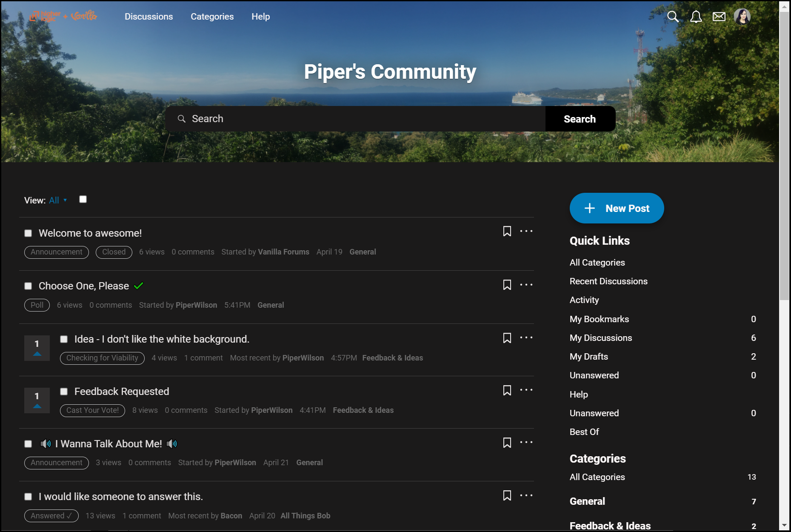This screenshot has height=532, width=791.
Task: Open options menu for 'I Wanna Talk About Me!'
Action: tap(526, 442)
